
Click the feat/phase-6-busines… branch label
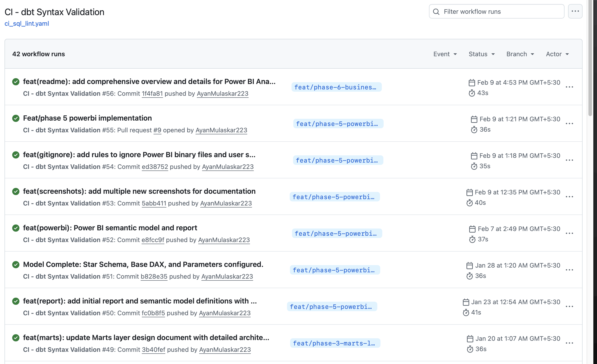pos(336,87)
